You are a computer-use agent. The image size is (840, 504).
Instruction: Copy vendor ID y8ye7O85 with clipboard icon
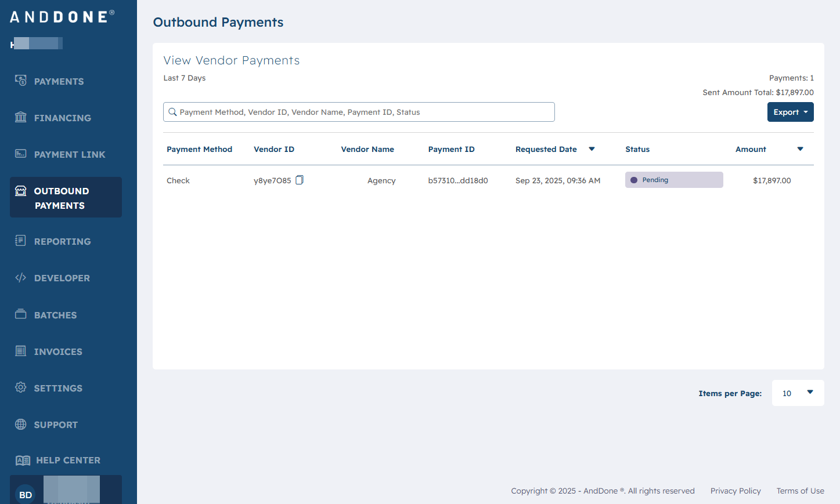(300, 180)
